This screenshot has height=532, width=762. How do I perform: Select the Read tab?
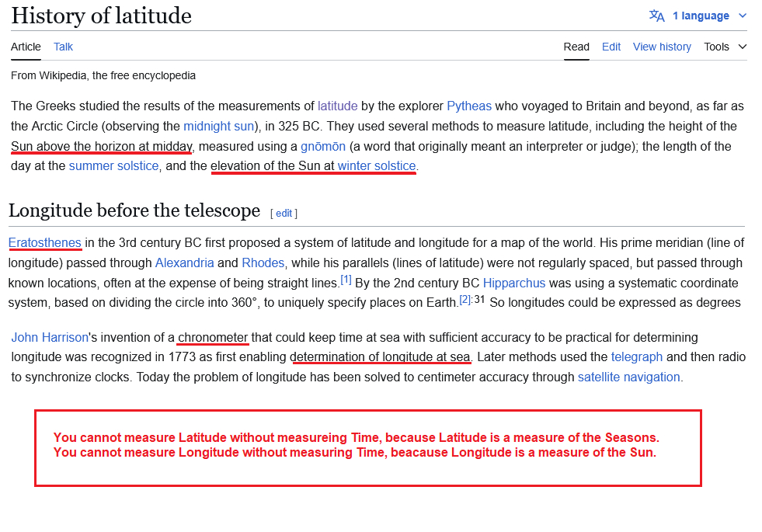[x=576, y=47]
